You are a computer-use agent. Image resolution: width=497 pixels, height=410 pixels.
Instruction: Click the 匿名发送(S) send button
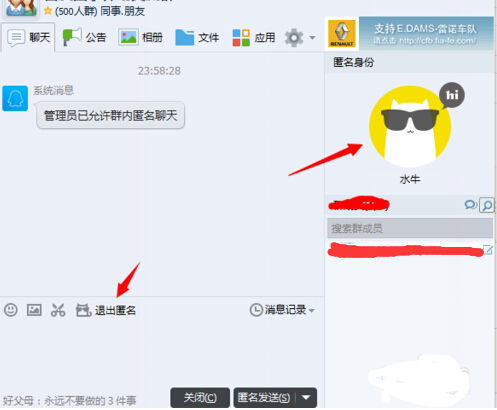point(265,398)
